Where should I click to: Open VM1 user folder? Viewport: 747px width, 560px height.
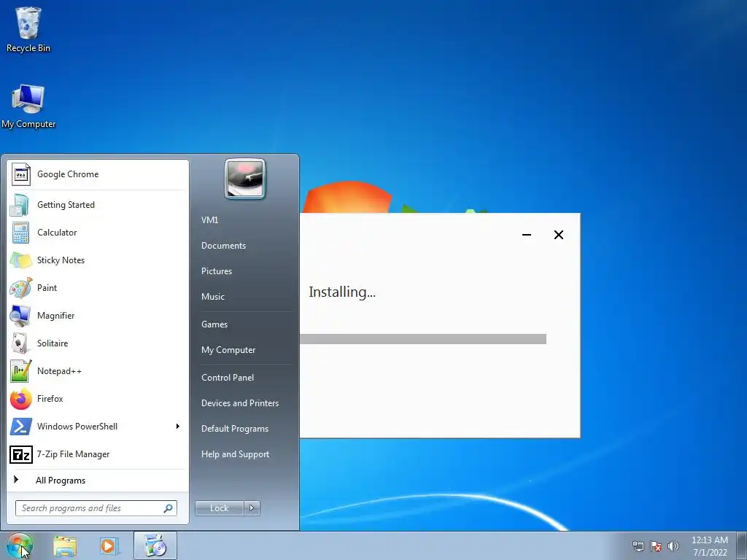[x=209, y=220]
